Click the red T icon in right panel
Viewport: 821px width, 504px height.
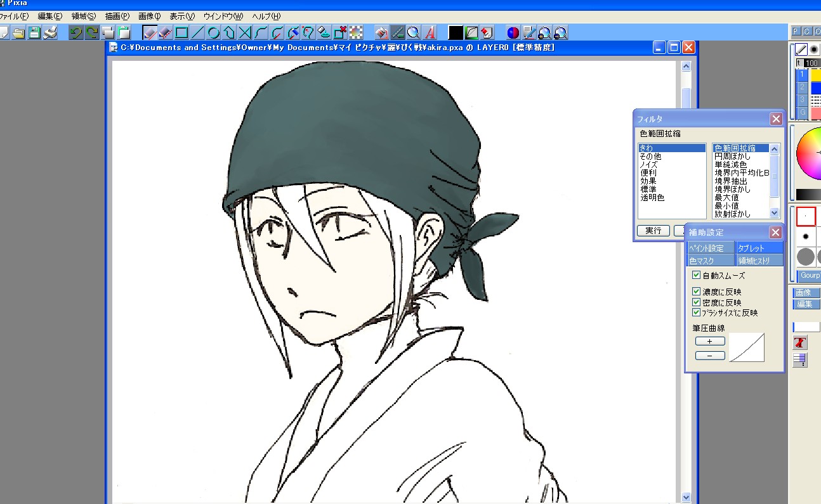coord(799,343)
